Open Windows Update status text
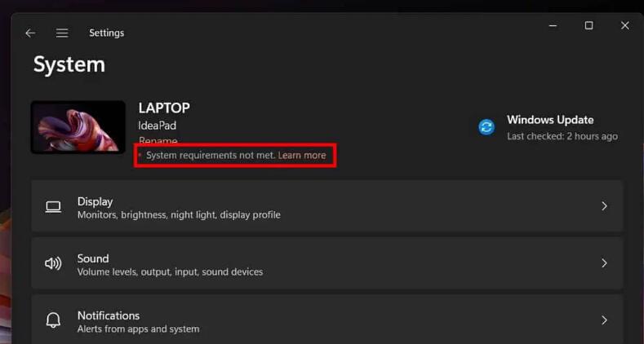644x344 pixels. (550, 120)
